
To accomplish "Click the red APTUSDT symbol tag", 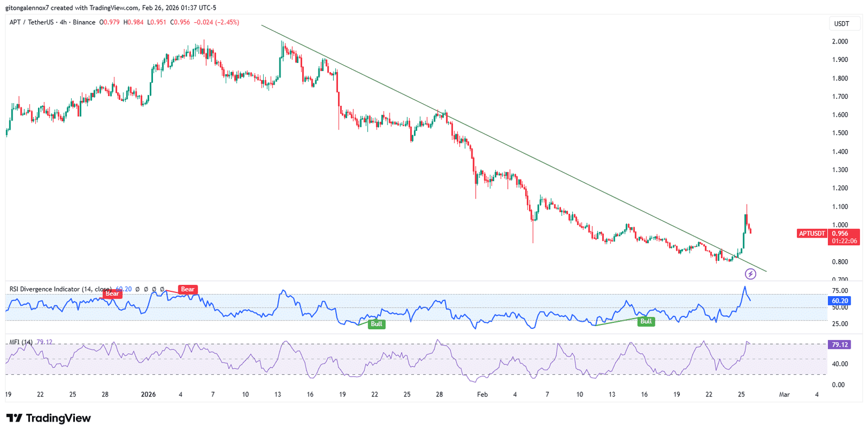I will (x=812, y=234).
